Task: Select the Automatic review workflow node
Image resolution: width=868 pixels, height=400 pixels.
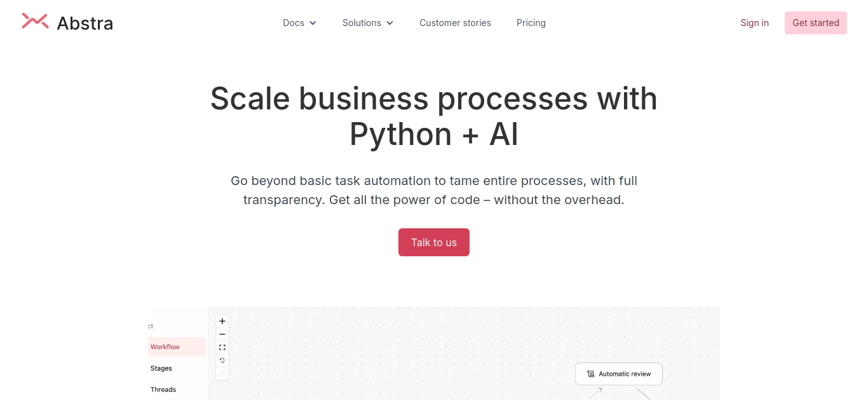Action: click(619, 374)
